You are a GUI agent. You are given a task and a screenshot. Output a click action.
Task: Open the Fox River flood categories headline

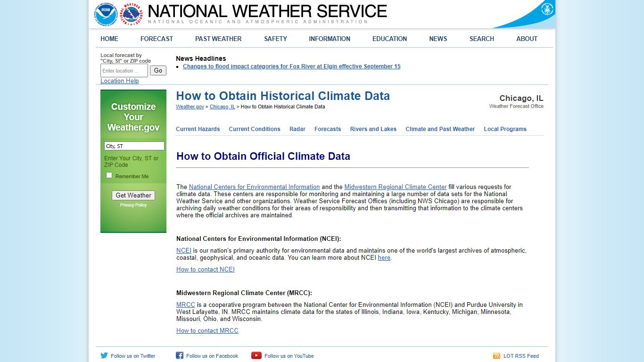point(291,66)
